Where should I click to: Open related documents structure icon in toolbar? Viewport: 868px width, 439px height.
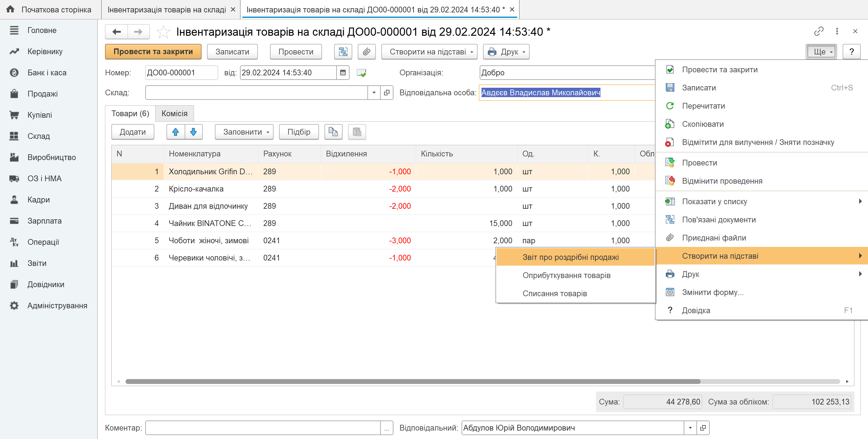point(343,52)
